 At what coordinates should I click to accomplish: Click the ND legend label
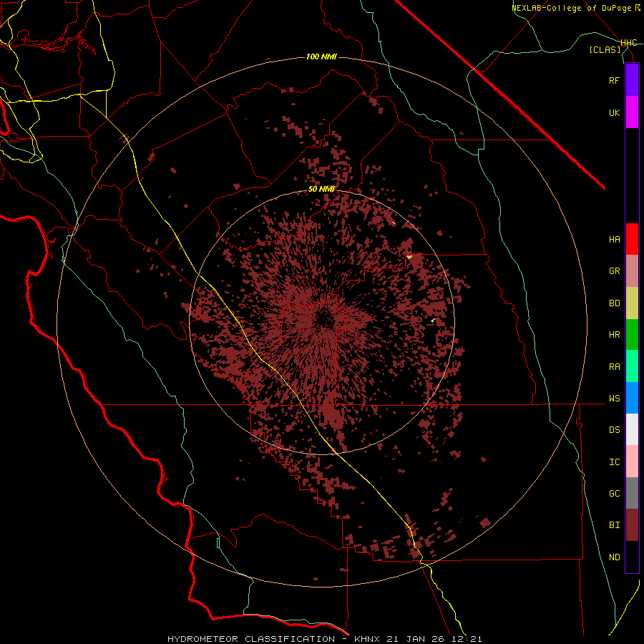click(614, 557)
